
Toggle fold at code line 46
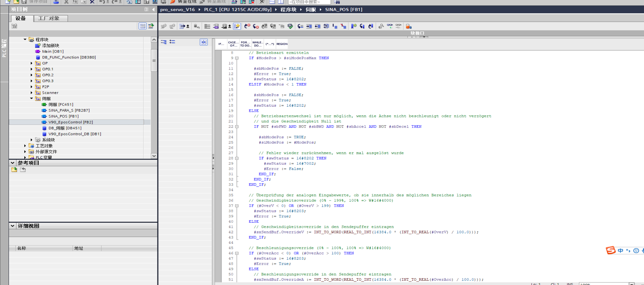(237, 253)
